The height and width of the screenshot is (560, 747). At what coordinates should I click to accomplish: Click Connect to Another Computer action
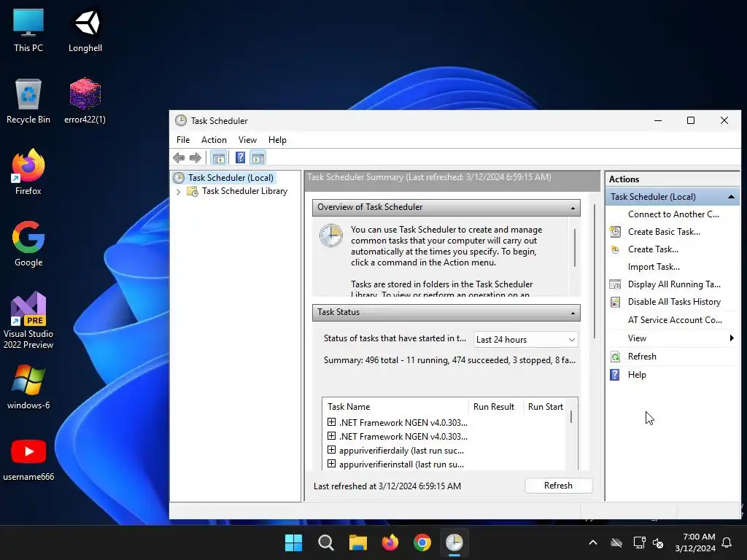[673, 214]
